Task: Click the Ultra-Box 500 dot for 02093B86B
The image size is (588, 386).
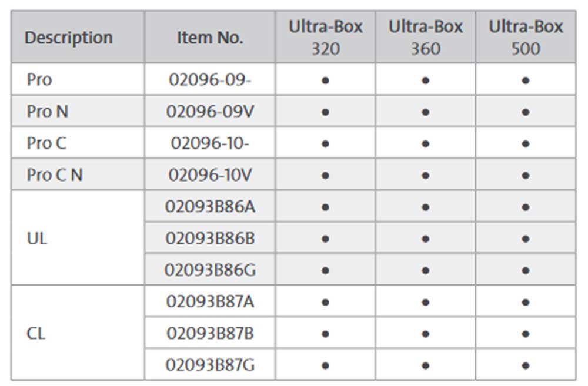Action: (x=526, y=239)
